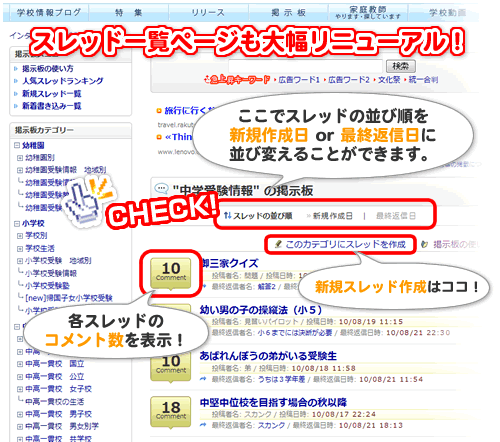The width and height of the screenshot is (500, 442).
Task: Expand 小学校受験 地域別 node
Action: tap(20, 261)
